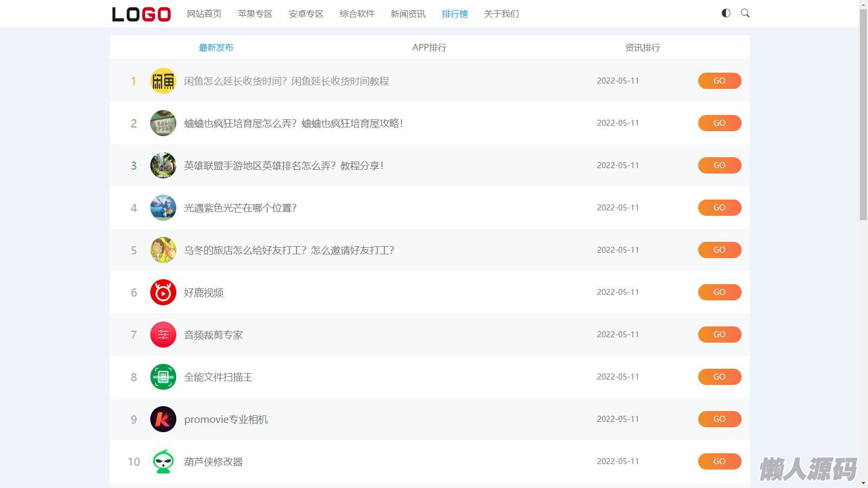The image size is (868, 488).
Task: Switch to the 资讯排行 tab
Action: point(642,48)
